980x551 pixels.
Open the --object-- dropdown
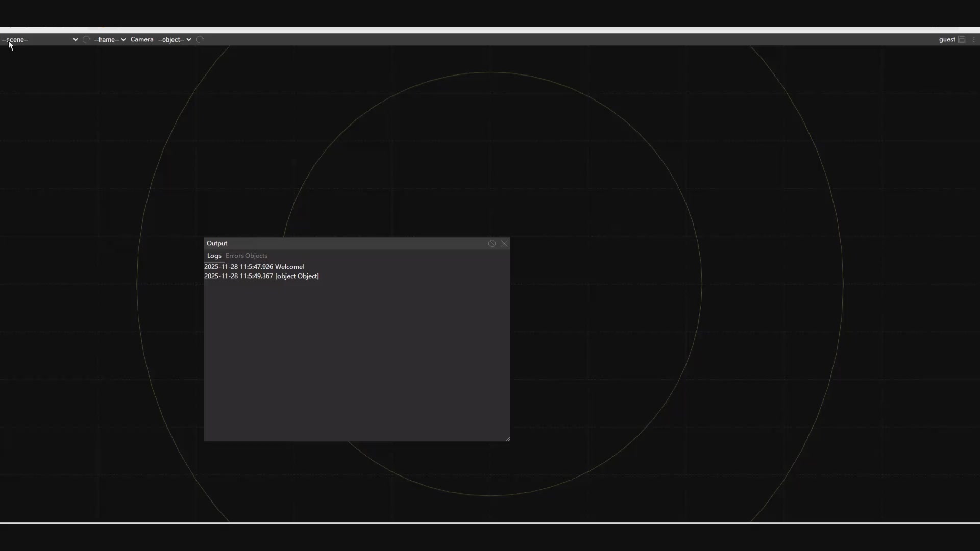pyautogui.click(x=175, y=40)
